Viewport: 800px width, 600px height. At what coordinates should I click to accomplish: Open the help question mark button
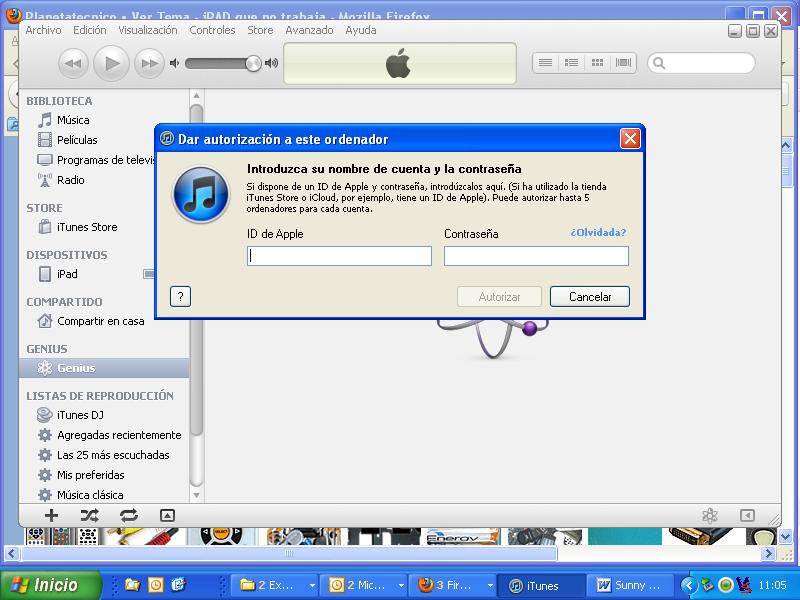point(180,296)
